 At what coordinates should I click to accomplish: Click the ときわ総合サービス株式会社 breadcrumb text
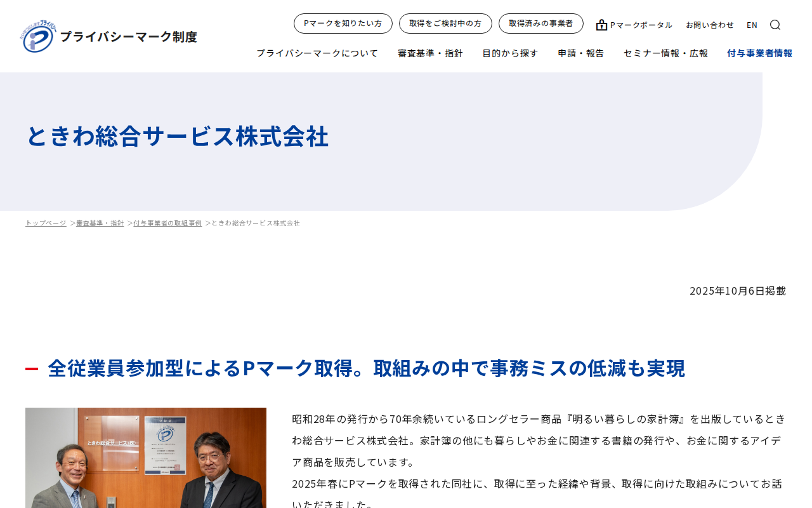point(256,224)
